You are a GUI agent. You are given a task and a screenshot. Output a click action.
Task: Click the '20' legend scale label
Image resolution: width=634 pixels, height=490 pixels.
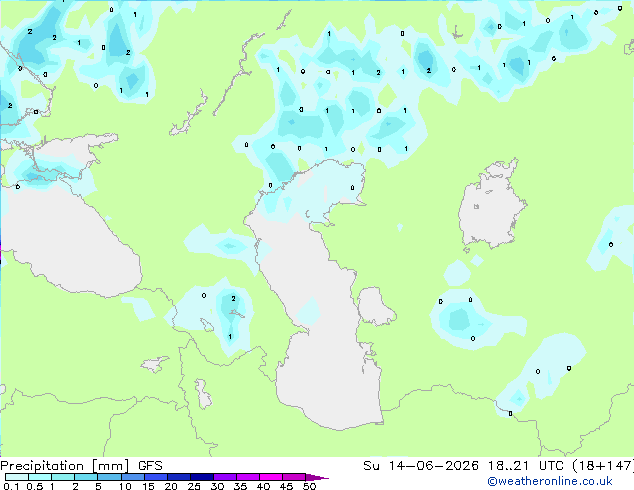click(x=171, y=486)
